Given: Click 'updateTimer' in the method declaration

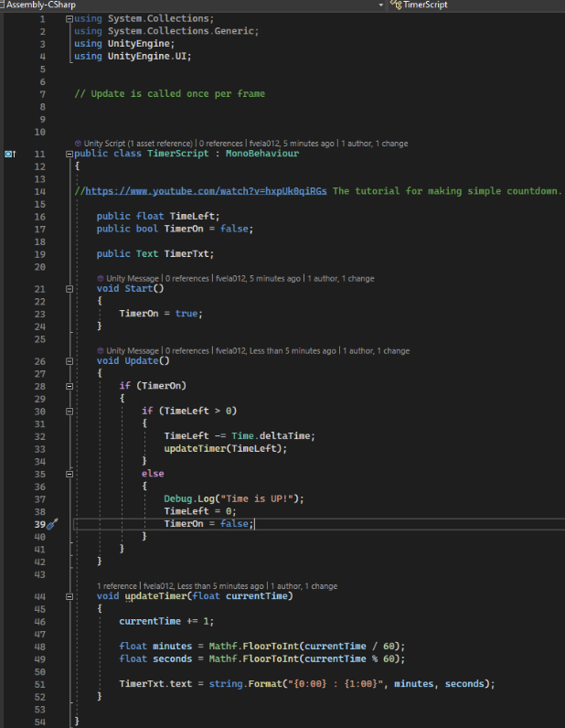Looking at the screenshot, I should coord(155,596).
